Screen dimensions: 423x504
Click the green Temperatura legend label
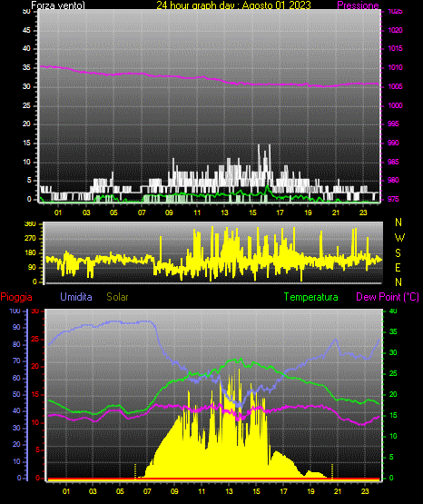point(311,297)
